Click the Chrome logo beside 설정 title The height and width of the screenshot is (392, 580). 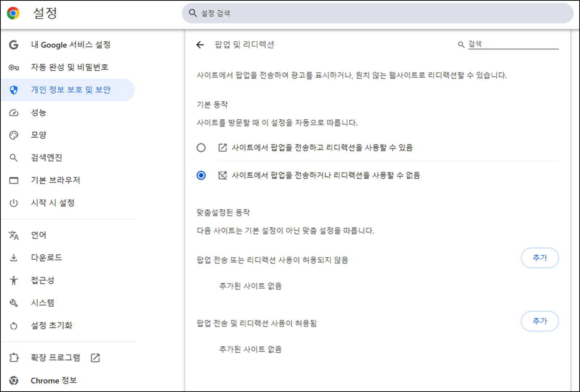tap(13, 13)
